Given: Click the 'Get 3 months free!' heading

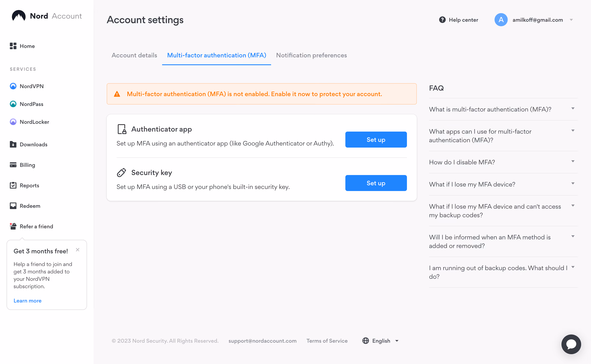Looking at the screenshot, I should click(x=41, y=251).
